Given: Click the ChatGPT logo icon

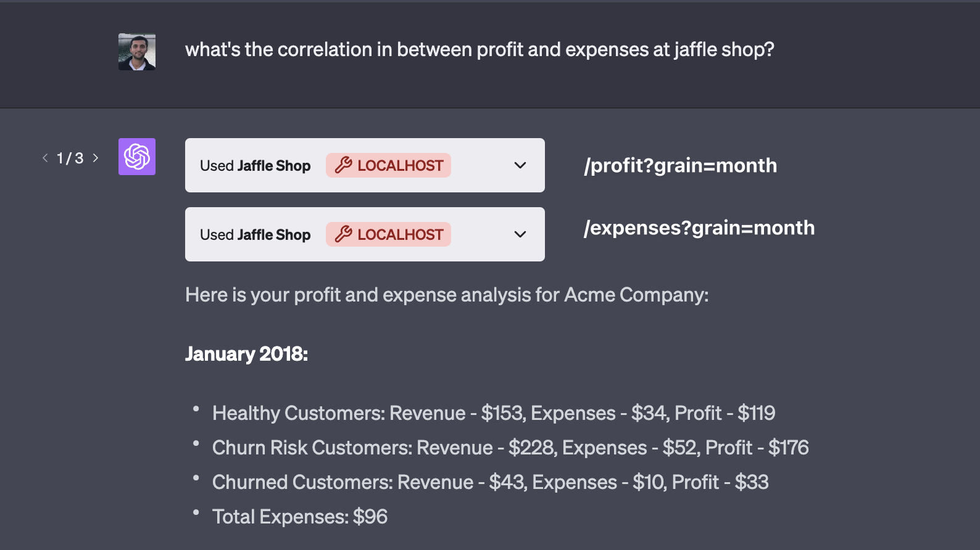Looking at the screenshot, I should coord(137,157).
